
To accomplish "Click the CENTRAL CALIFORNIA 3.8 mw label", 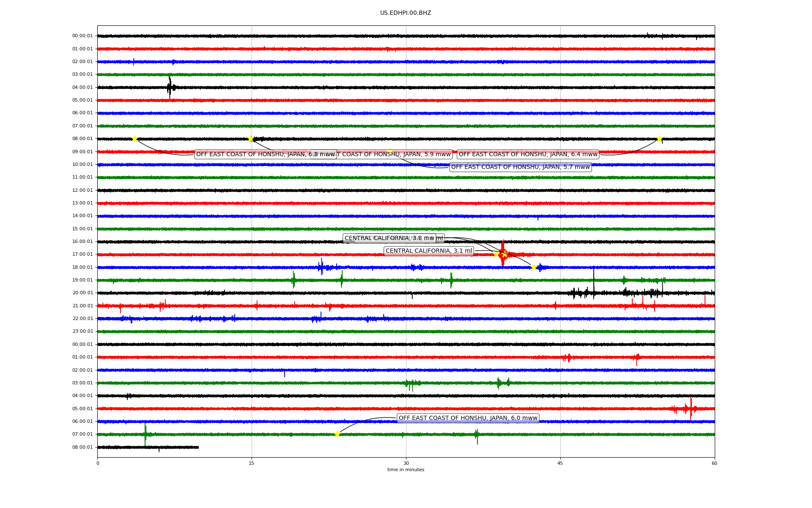I will pyautogui.click(x=389, y=238).
